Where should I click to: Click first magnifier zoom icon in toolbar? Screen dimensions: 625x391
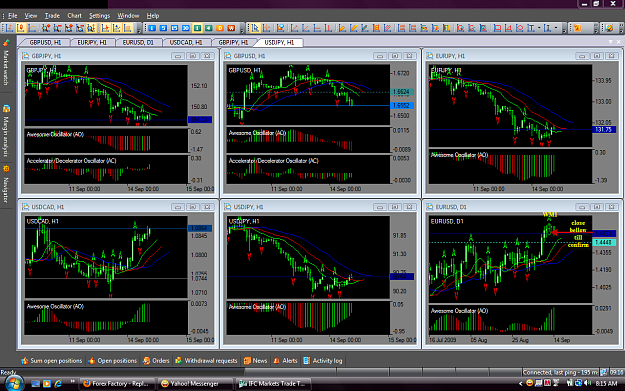coord(46,28)
